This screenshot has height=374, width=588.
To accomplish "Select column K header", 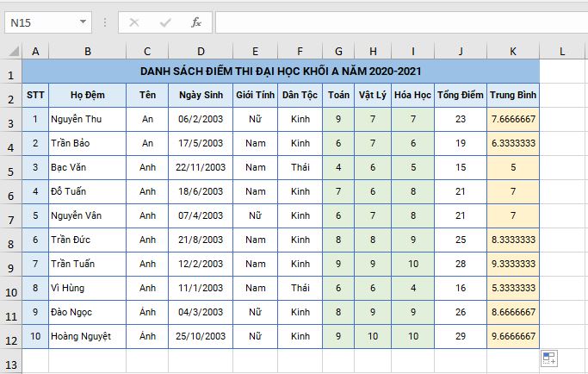I will tap(513, 51).
